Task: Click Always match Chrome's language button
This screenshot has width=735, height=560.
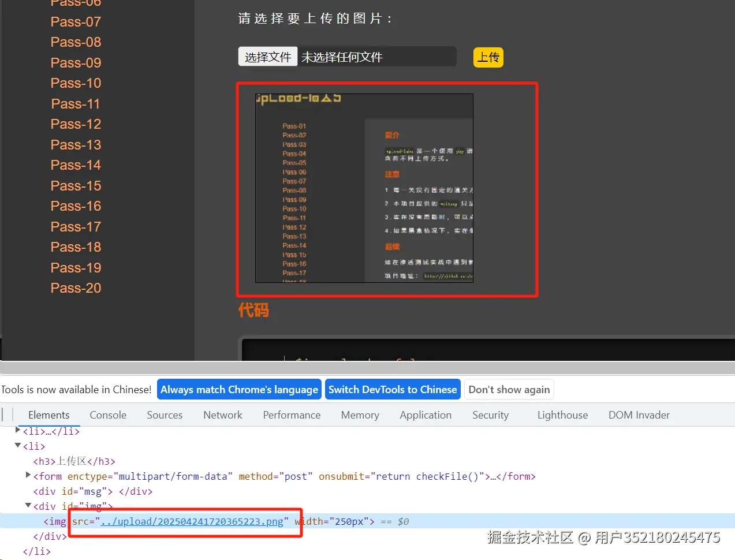Action: 239,390
